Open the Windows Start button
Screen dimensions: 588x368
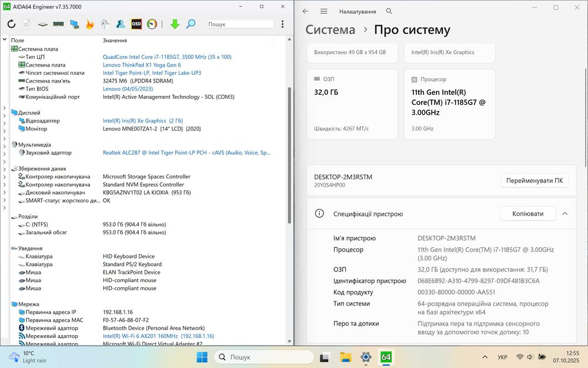coord(202,357)
